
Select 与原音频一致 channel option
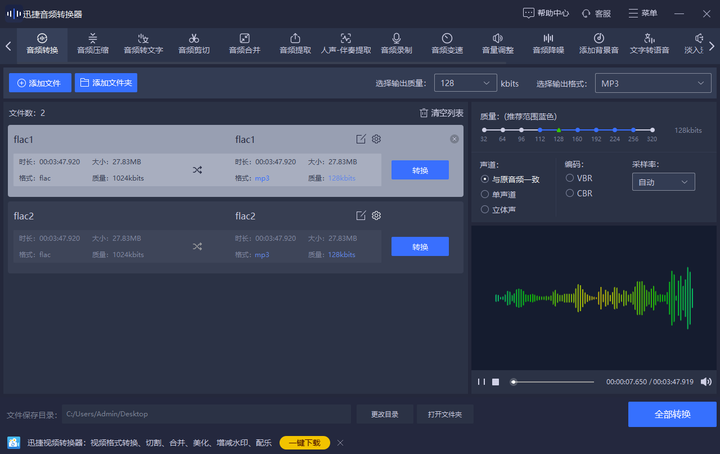pos(510,179)
